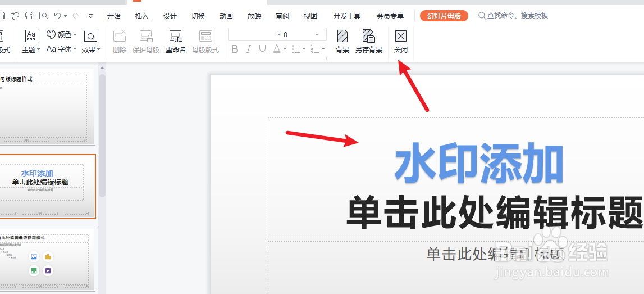644x294 pixels.
Task: Open the paragraph dialog launcher corner icon
Action: (325, 59)
